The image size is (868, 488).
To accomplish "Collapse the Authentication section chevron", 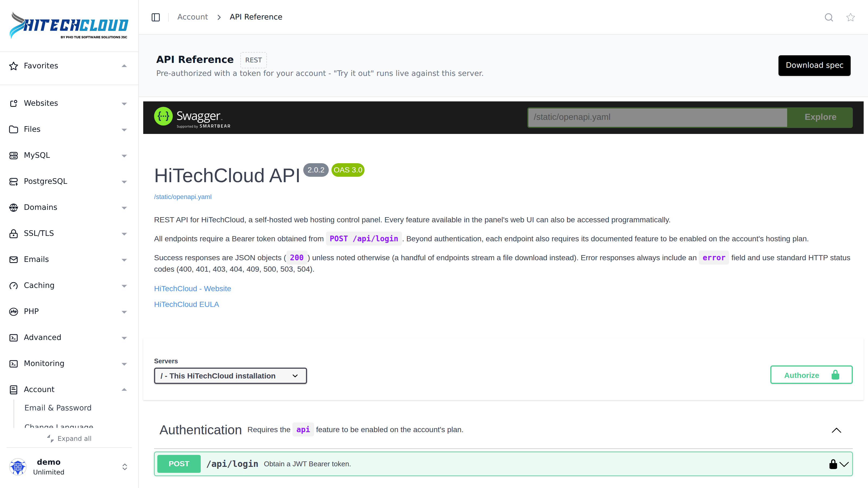I will pyautogui.click(x=836, y=430).
